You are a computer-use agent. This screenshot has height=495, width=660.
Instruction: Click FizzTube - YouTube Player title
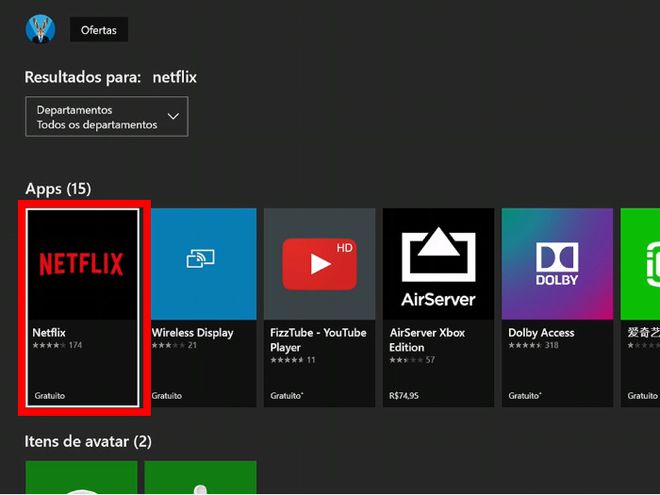(x=318, y=340)
